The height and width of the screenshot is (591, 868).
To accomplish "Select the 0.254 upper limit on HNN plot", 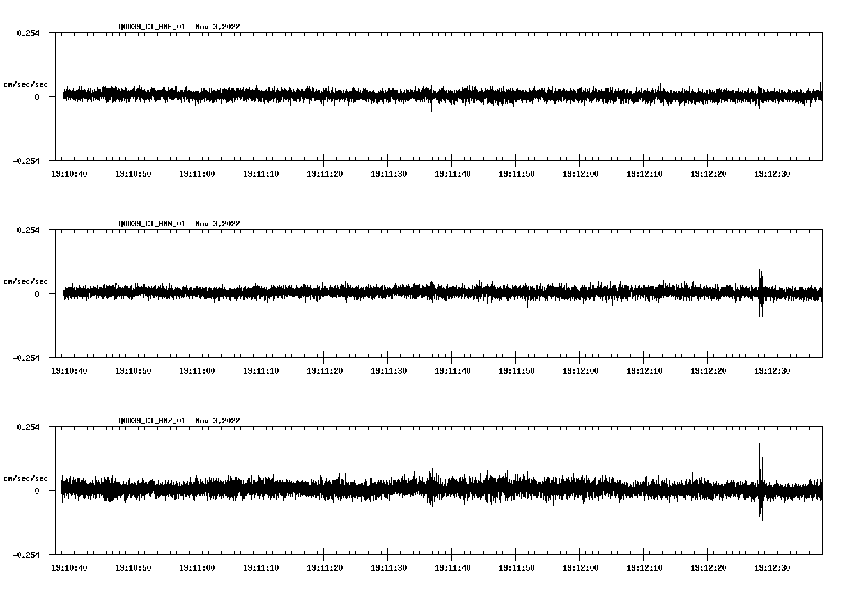I will point(27,230).
